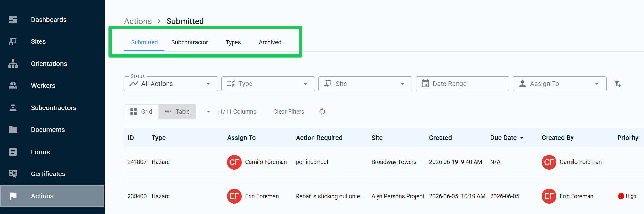Sort by the Assign To column header

[x=241, y=138]
